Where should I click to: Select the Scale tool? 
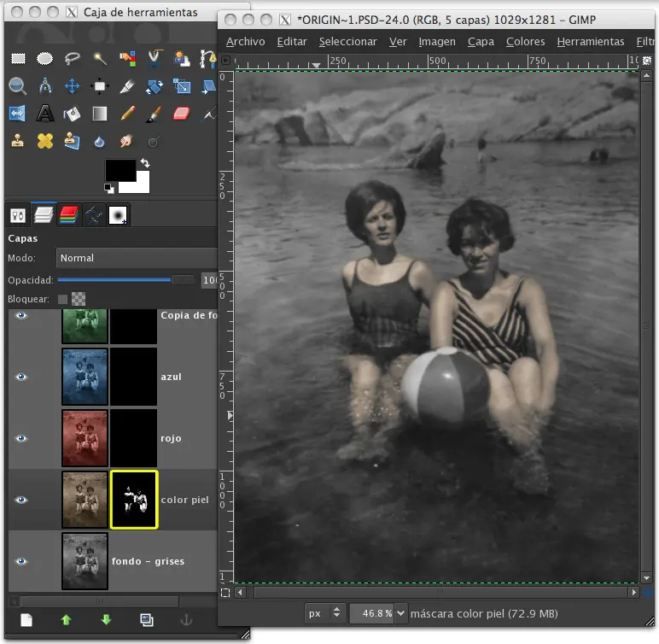point(182,86)
